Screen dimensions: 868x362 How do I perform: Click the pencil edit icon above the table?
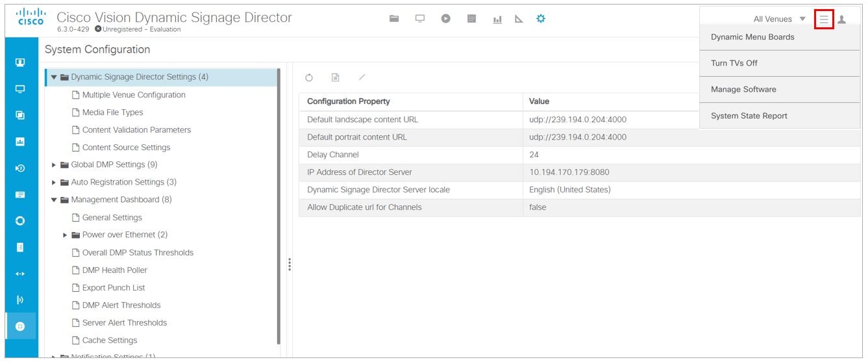pyautogui.click(x=362, y=78)
